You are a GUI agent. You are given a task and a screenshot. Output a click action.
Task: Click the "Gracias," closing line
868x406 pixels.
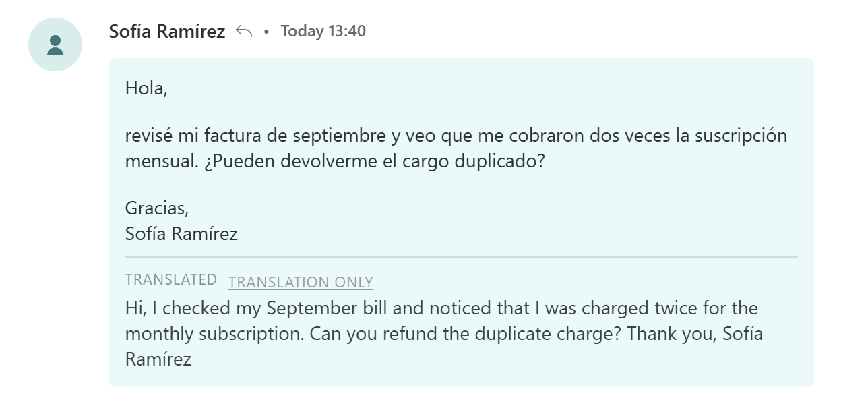(157, 208)
